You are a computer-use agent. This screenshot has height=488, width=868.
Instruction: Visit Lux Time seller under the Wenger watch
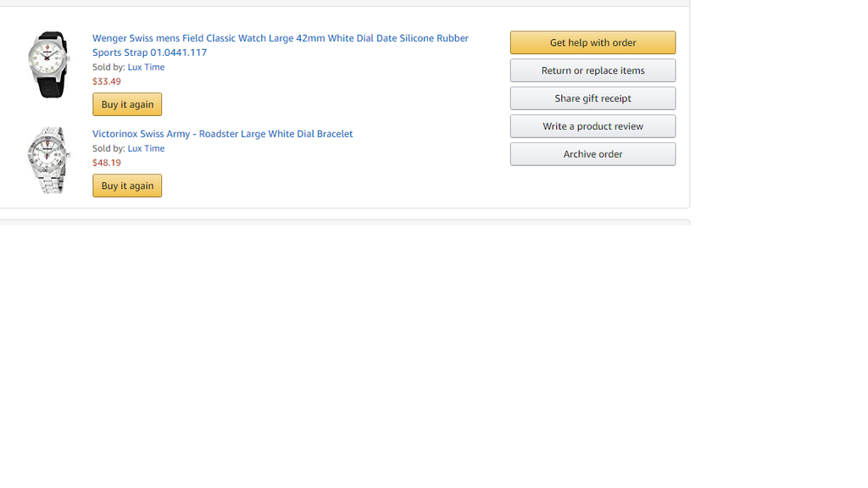[x=146, y=67]
